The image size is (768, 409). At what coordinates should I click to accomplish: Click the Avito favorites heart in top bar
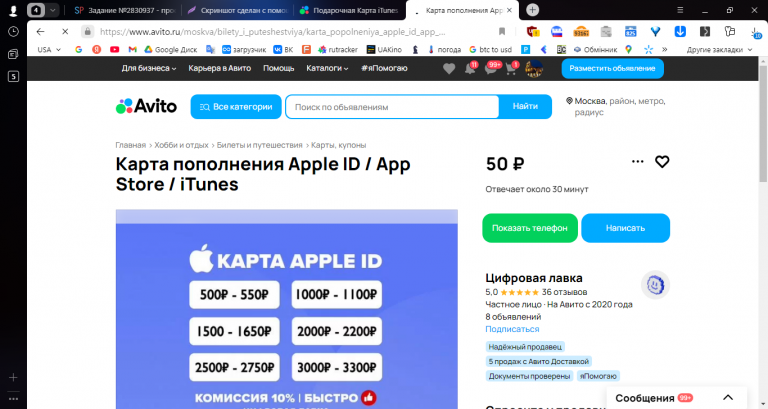449,69
